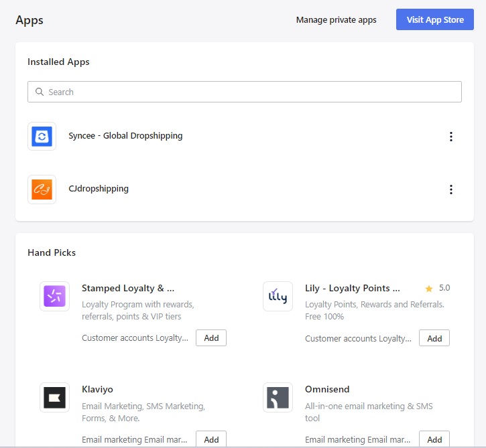Click the Stamped Loyalty & ... title
The height and width of the screenshot is (448, 486).
tap(128, 288)
